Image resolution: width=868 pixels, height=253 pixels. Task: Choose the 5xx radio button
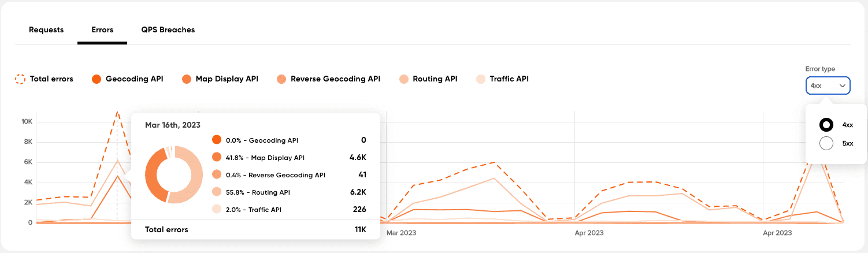point(826,143)
